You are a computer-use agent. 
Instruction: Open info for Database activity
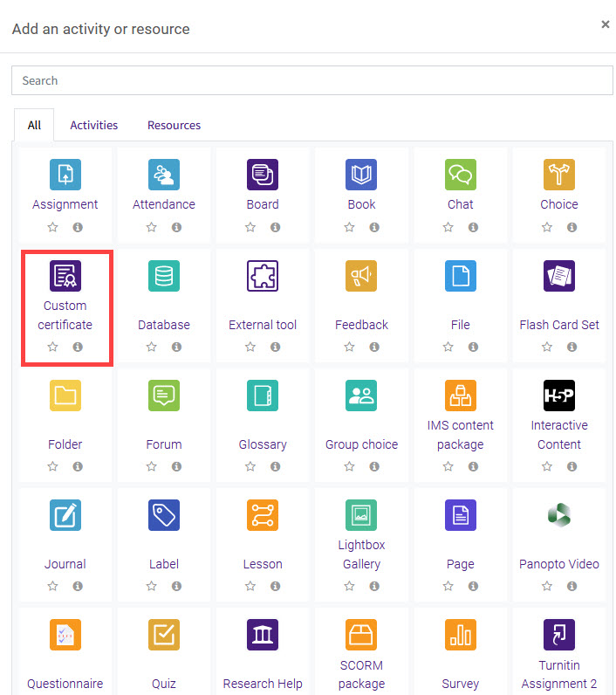coord(177,347)
